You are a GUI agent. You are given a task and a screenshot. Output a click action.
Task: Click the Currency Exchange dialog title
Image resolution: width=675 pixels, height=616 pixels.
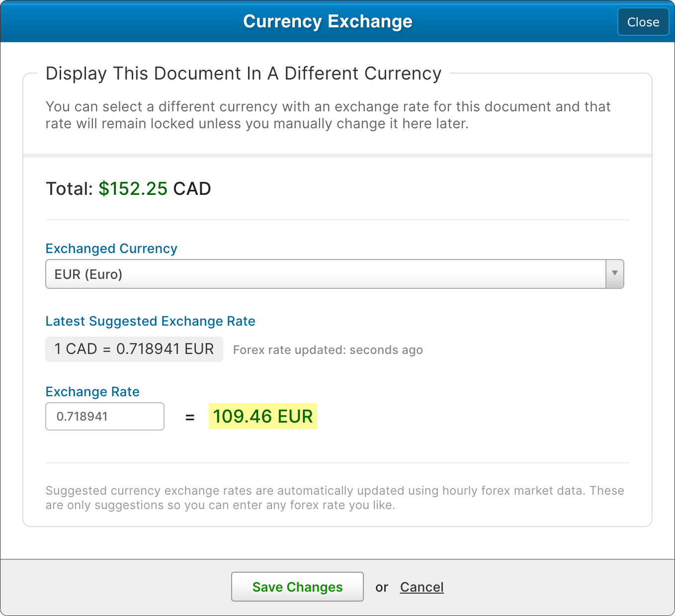coord(328,21)
